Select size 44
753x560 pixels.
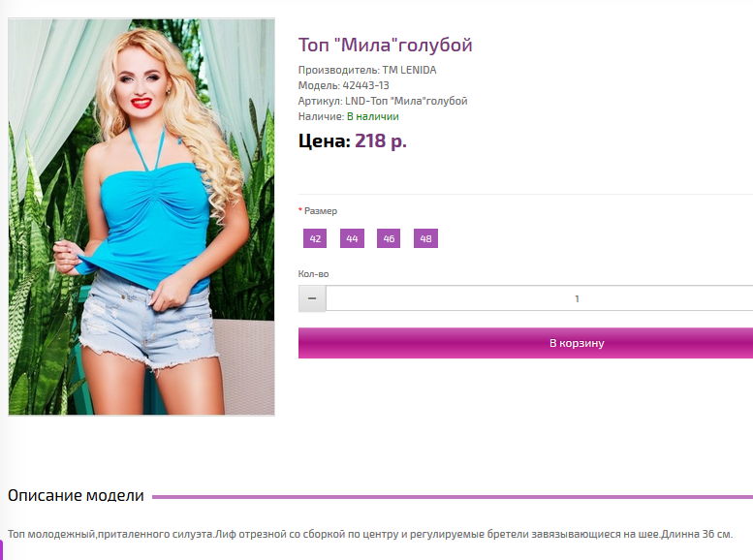(x=352, y=238)
